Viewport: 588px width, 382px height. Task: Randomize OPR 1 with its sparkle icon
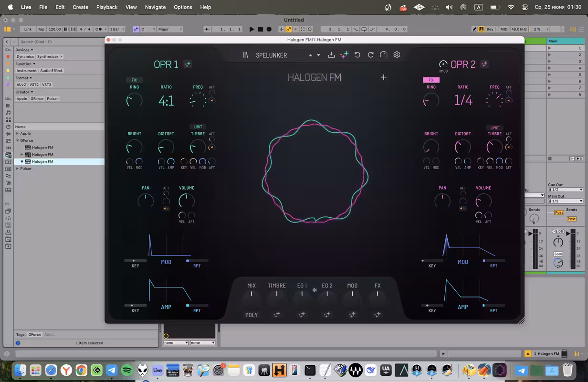188,64
